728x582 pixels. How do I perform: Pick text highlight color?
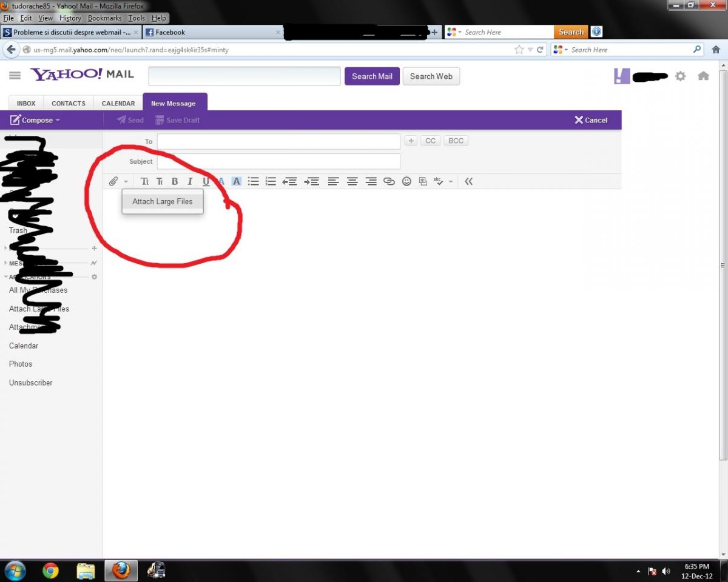pyautogui.click(x=237, y=181)
